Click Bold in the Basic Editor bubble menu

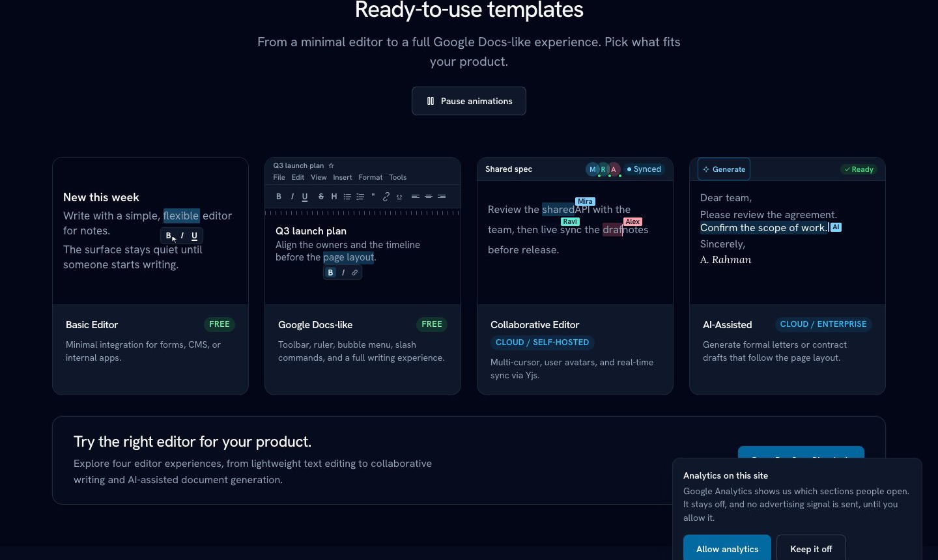click(x=169, y=236)
